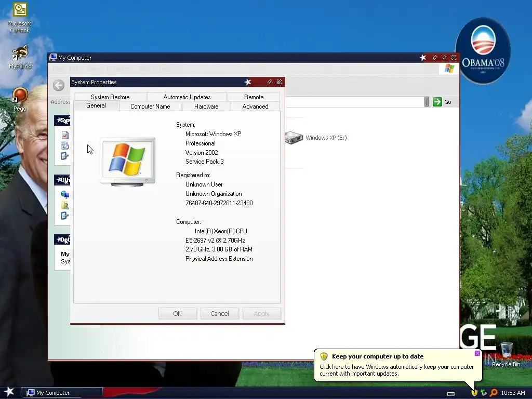This screenshot has width=532, height=399.
Task: Click '2.70 GHz, 3.00 GB of RAM' text
Action: pos(219,249)
